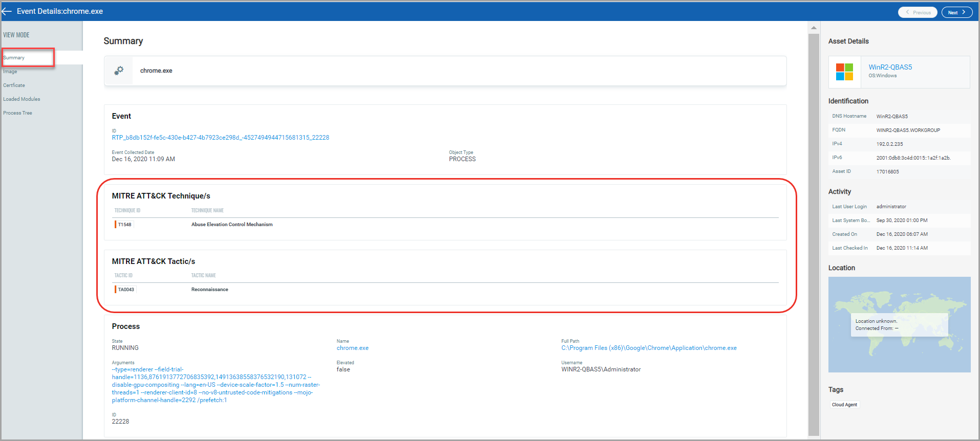Open the full path link to chrome.exe

point(649,348)
